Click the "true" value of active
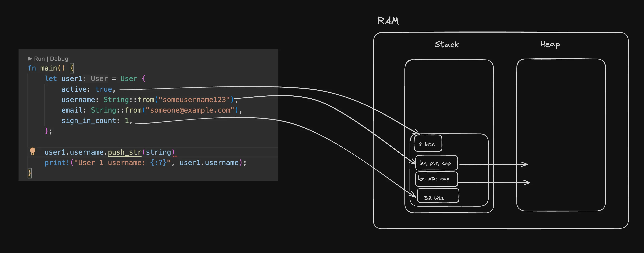The height and width of the screenshot is (253, 644). (x=104, y=89)
